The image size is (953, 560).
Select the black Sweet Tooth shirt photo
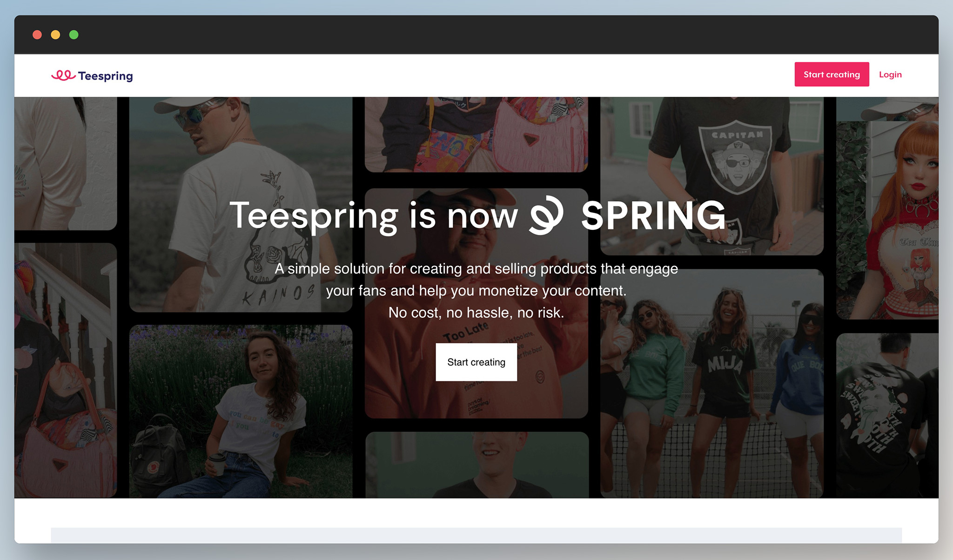[887, 415]
